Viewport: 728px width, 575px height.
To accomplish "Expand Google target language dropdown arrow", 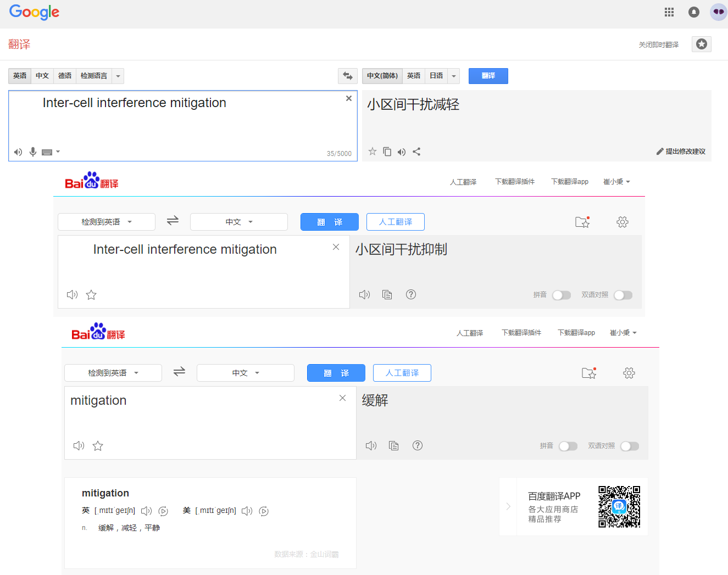I will click(x=454, y=76).
